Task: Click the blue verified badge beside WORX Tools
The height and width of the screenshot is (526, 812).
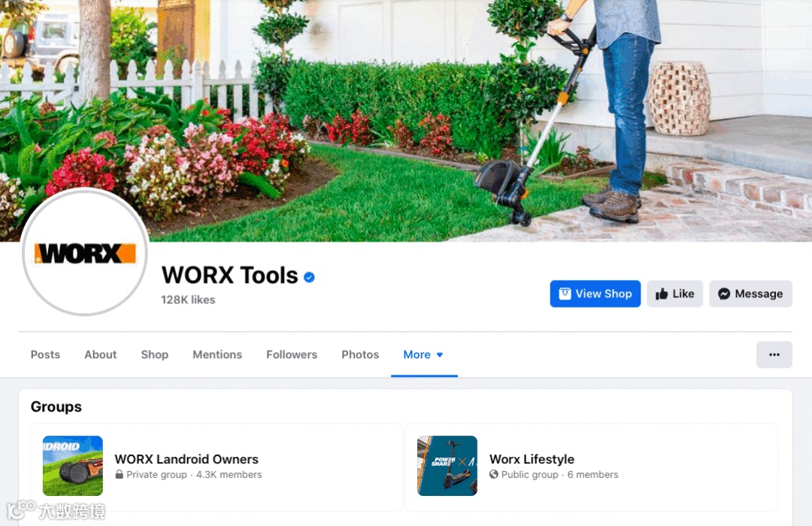Action: (309, 277)
